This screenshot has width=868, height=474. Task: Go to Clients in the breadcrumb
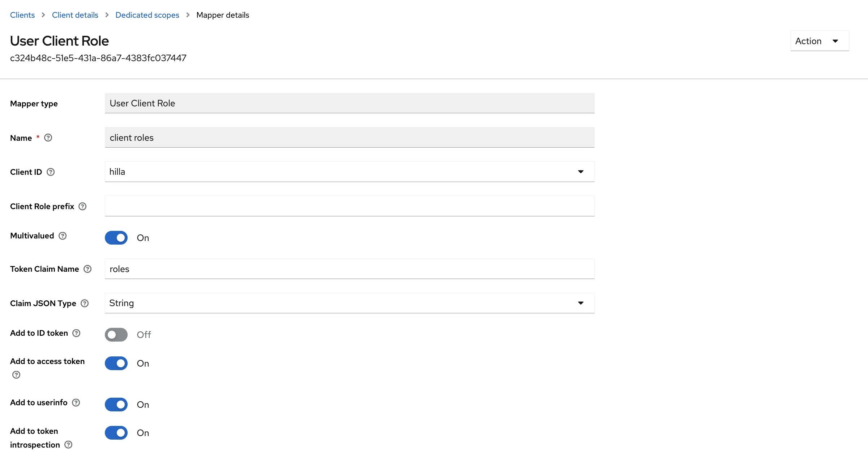coord(22,15)
